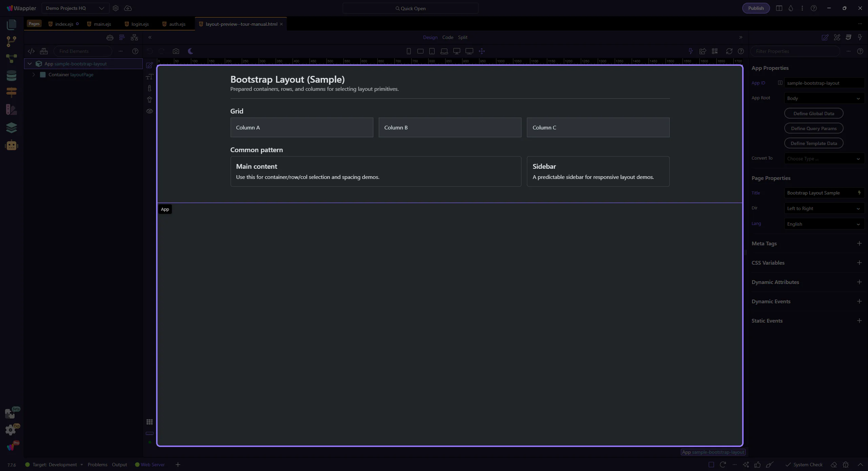868x471 pixels.
Task: Click the Define Global Data button
Action: [x=813, y=114]
